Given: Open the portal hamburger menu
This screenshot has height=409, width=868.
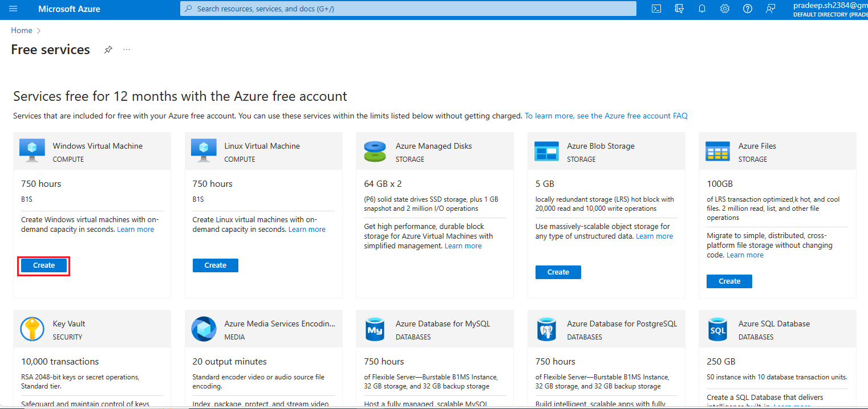Looking at the screenshot, I should pyautogui.click(x=14, y=9).
